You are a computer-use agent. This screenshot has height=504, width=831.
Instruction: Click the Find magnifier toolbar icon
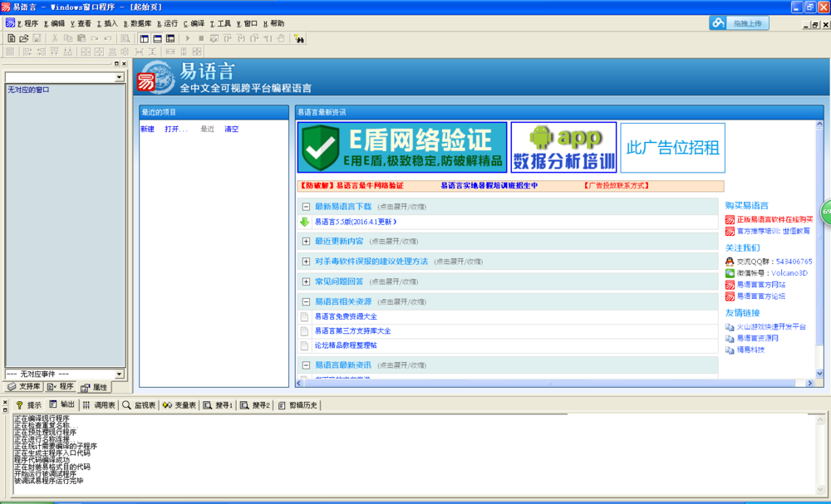click(x=125, y=39)
